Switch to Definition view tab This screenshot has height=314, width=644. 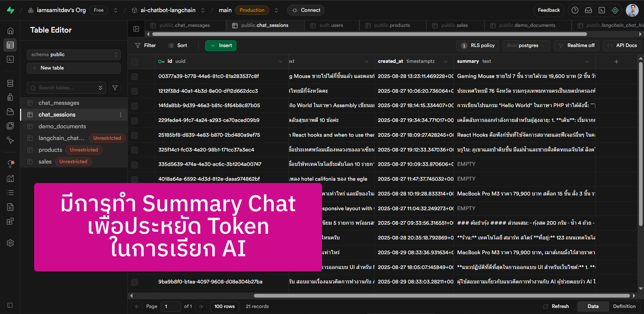[624, 306]
